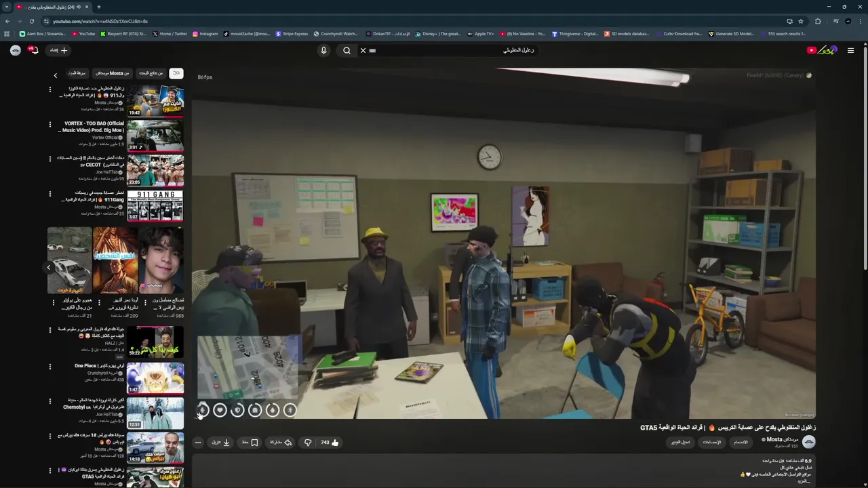Open Chrome three-dot menu
The width and height of the screenshot is (868, 488).
coord(861,21)
